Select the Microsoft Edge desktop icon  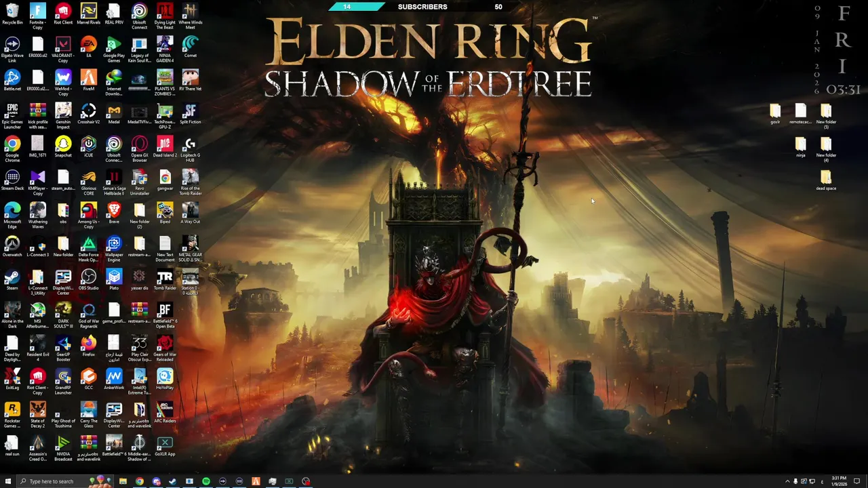click(12, 216)
